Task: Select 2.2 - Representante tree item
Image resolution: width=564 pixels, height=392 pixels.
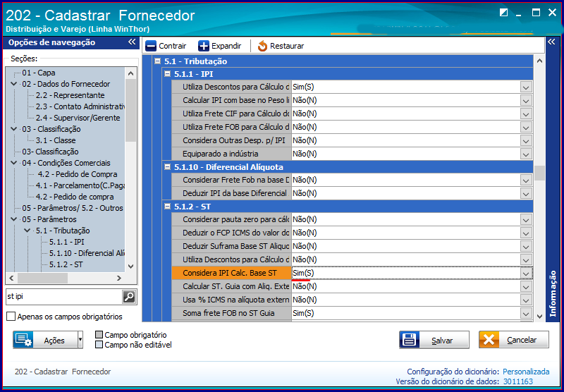Action: click(x=70, y=95)
